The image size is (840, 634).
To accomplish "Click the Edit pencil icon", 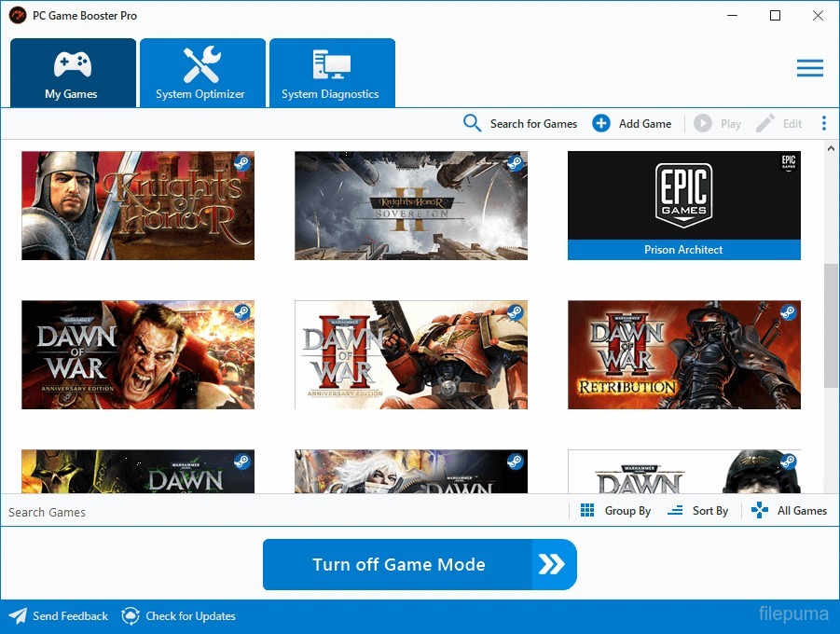I will [x=765, y=123].
